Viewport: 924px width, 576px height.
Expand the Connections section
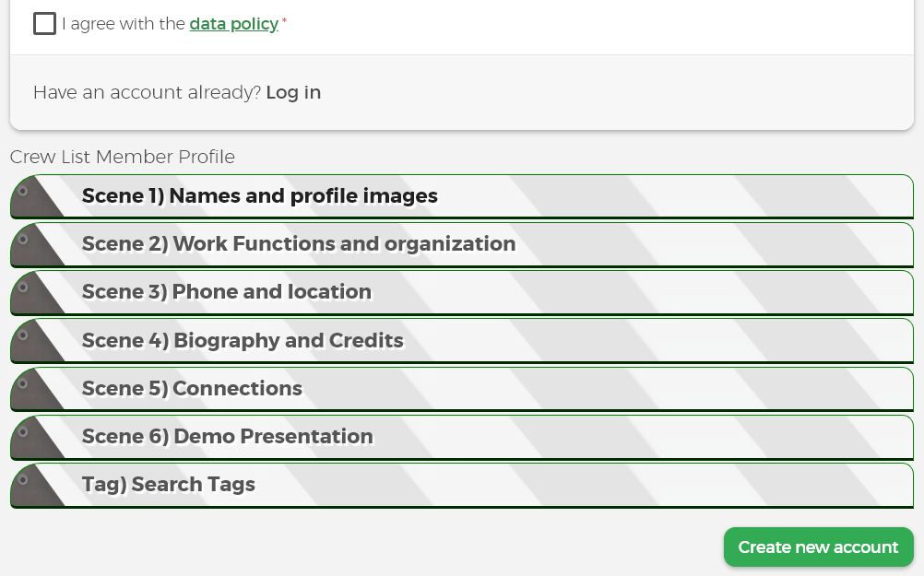coord(192,388)
